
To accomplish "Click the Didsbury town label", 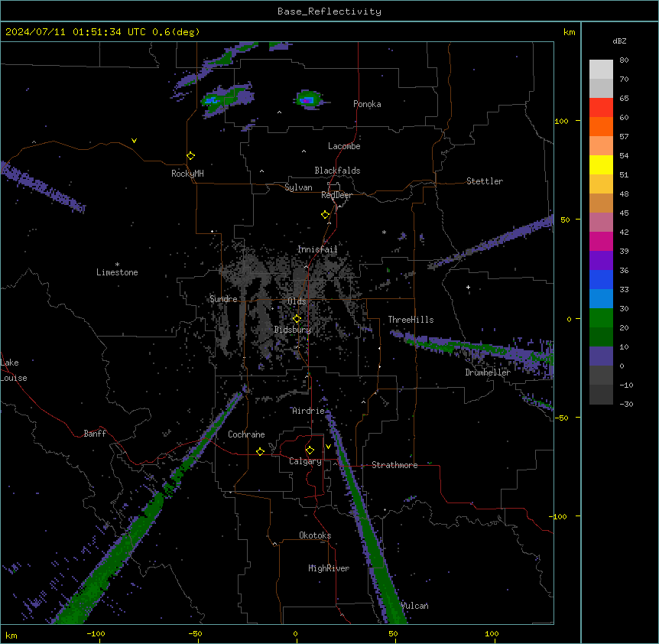I will [x=293, y=330].
